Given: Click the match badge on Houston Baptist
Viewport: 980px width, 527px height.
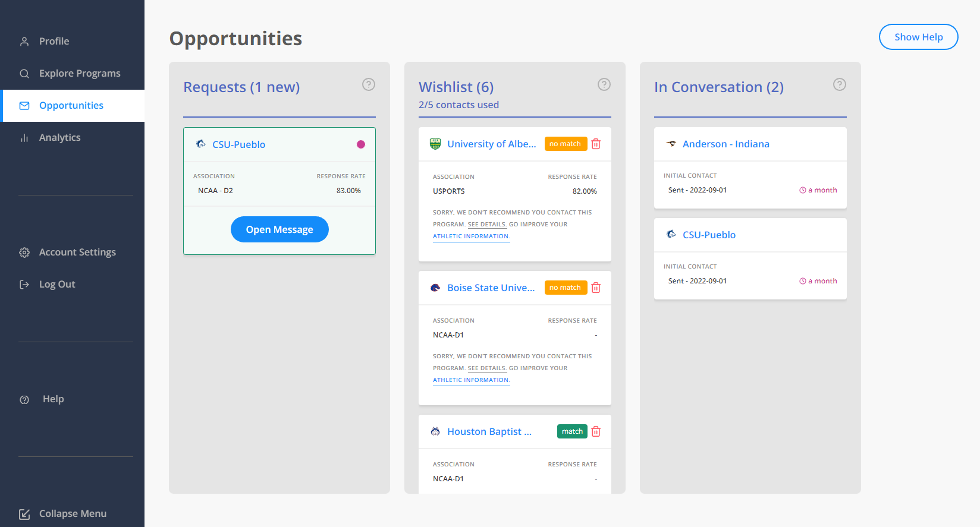Looking at the screenshot, I should tap(572, 431).
